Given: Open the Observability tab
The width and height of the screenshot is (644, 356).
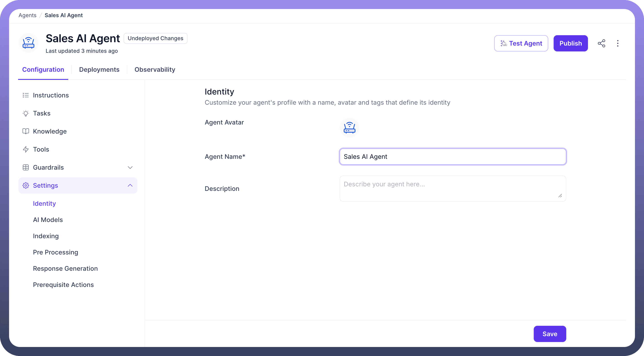Looking at the screenshot, I should pos(155,69).
